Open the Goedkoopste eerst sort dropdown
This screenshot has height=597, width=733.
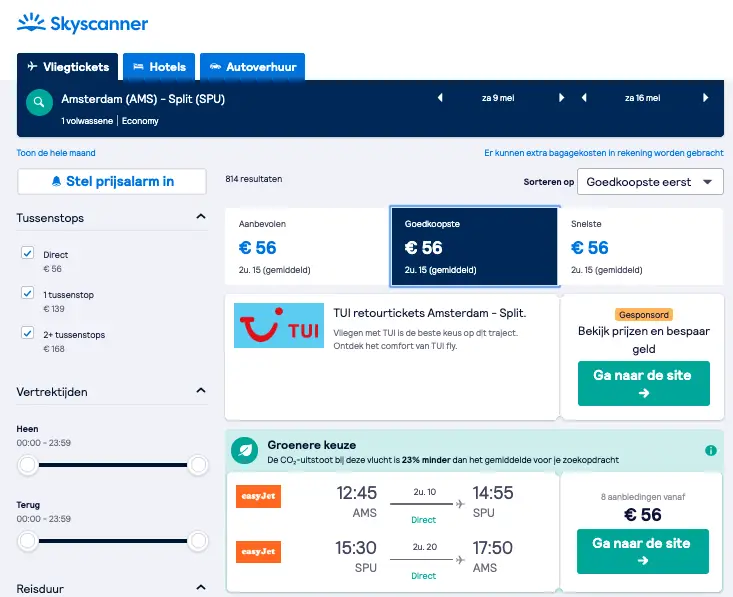(650, 182)
